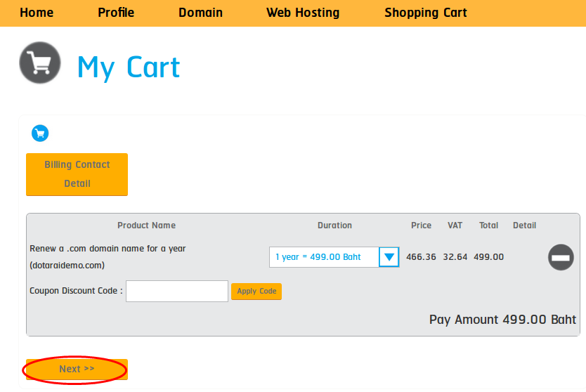Viewport: 586px width, 392px height.
Task: Click the Product Name column header
Action: click(146, 226)
